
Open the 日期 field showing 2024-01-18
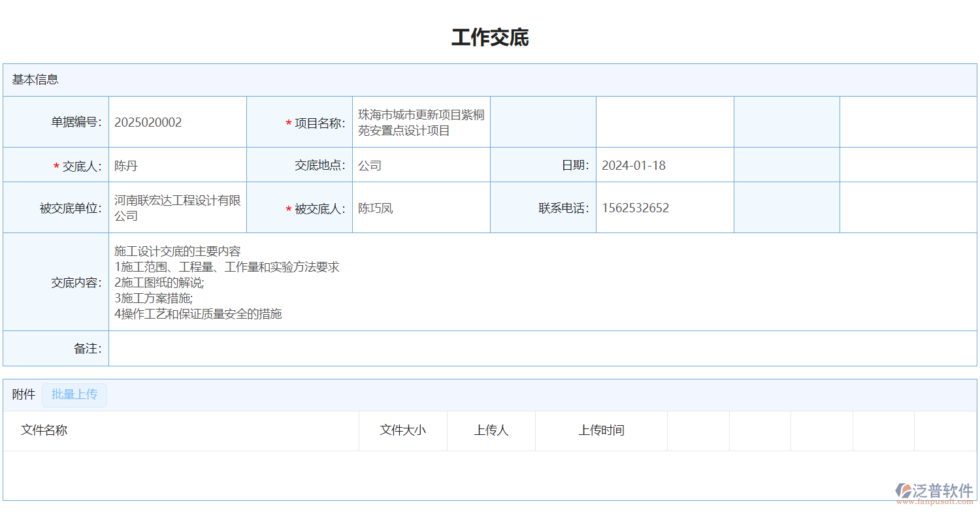pos(664,165)
